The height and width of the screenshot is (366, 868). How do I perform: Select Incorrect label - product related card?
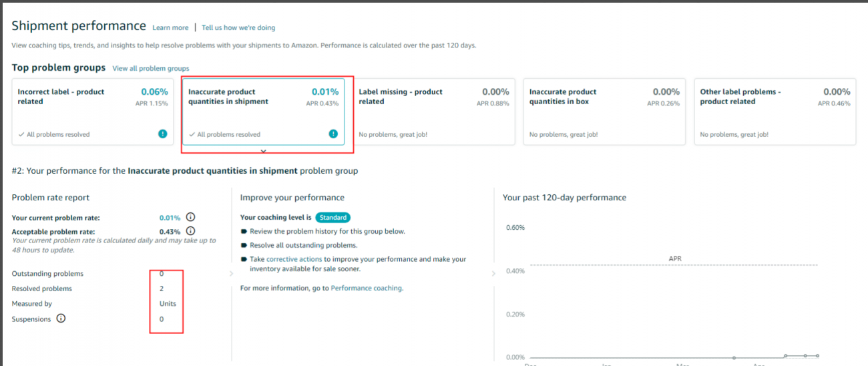[x=93, y=112]
